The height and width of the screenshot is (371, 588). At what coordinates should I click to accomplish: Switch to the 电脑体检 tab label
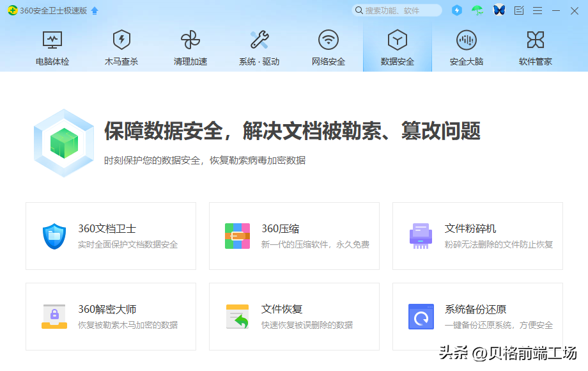click(52, 61)
